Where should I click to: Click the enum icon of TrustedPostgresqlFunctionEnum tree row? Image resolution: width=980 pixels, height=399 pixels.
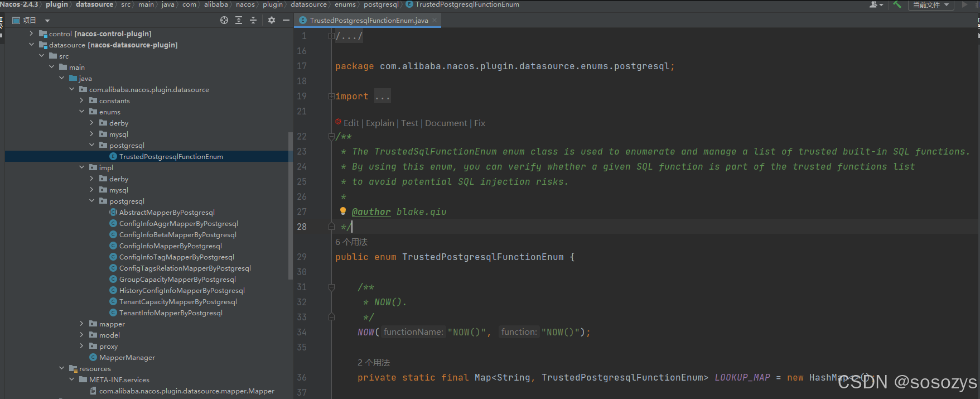pyautogui.click(x=113, y=156)
